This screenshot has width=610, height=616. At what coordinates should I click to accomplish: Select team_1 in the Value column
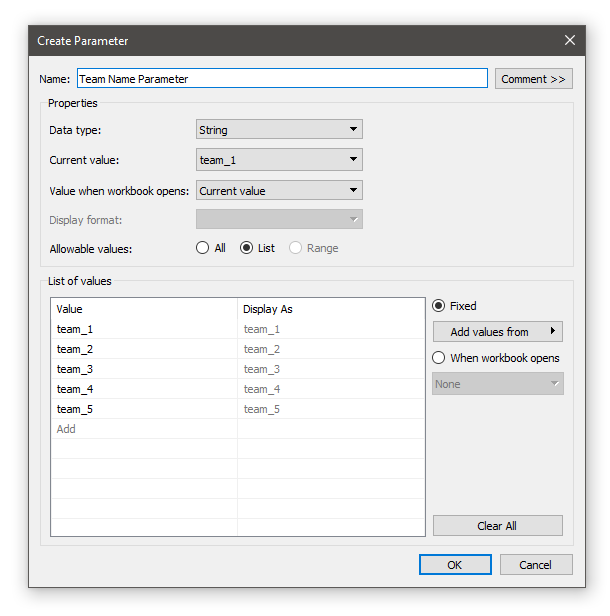(144, 329)
